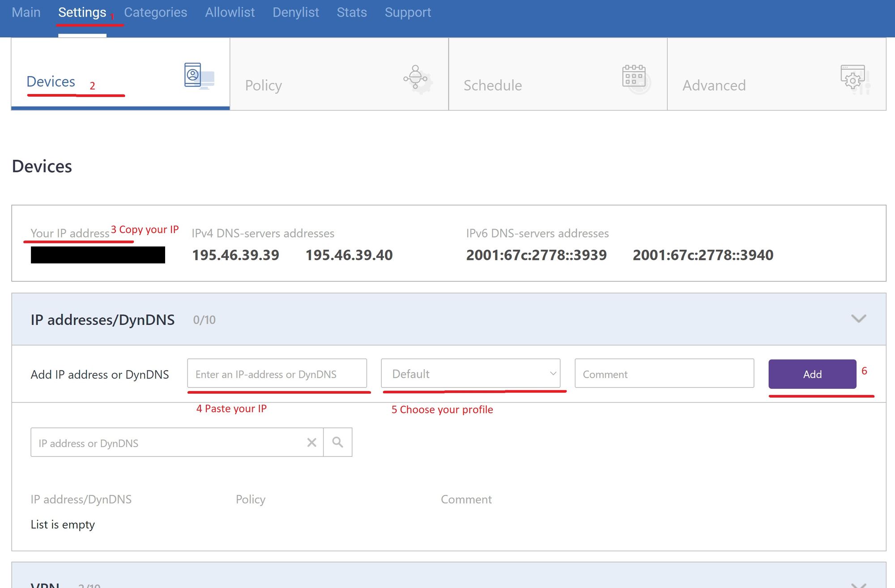This screenshot has width=895, height=588.
Task: Click the Comment input field
Action: (x=664, y=374)
